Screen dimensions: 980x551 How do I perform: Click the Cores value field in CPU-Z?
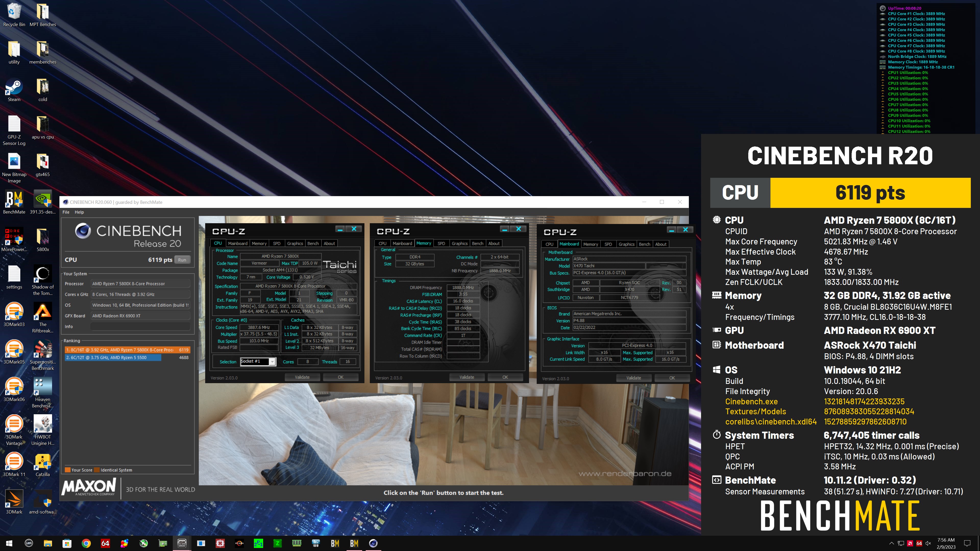(x=307, y=362)
